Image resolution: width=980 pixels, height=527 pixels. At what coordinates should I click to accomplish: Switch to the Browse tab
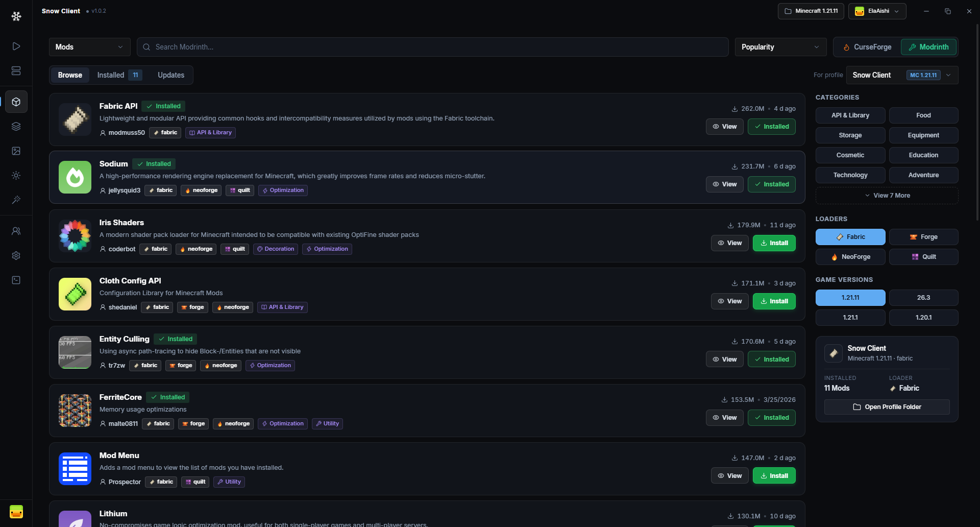[x=70, y=75]
